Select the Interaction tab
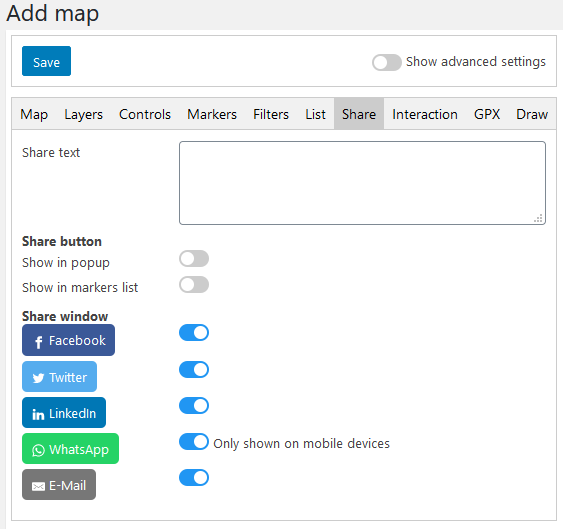The height and width of the screenshot is (529, 563). tap(425, 114)
